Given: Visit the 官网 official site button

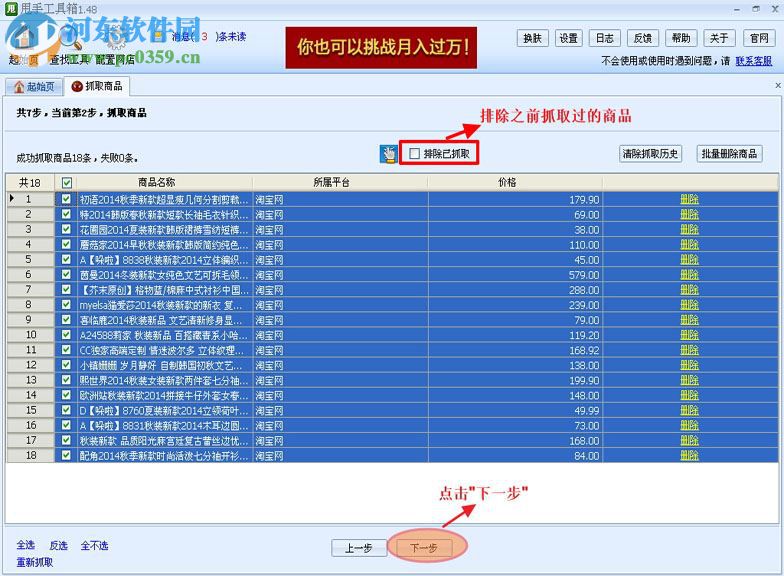Looking at the screenshot, I should (x=758, y=38).
